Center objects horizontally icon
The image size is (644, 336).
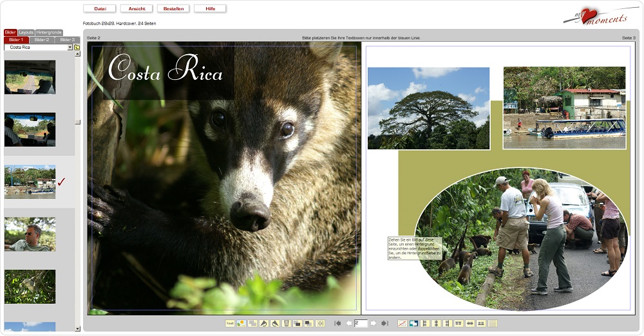(x=436, y=324)
